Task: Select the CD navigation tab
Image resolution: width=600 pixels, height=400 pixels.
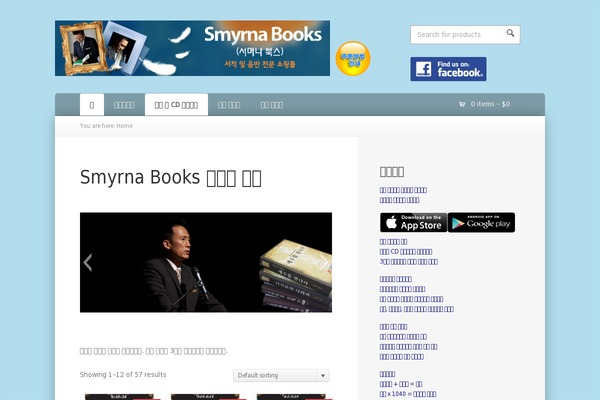Action: point(176,104)
